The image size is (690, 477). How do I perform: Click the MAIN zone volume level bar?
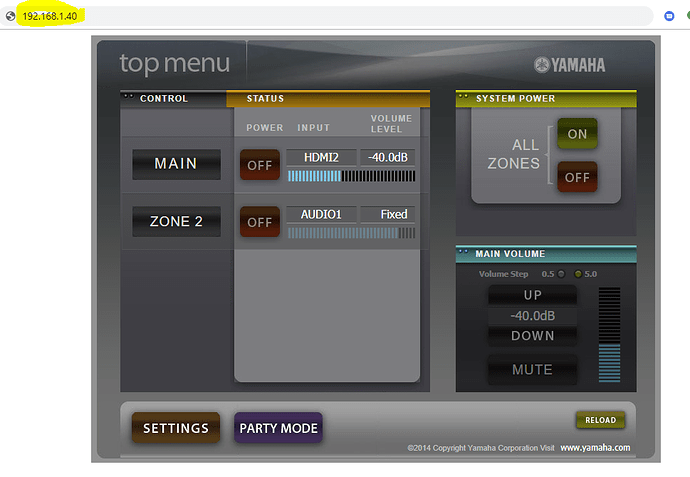(351, 176)
